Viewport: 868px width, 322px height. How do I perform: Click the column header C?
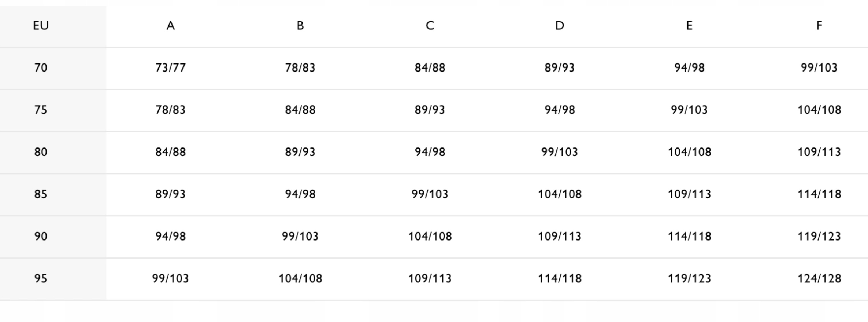pos(430,26)
